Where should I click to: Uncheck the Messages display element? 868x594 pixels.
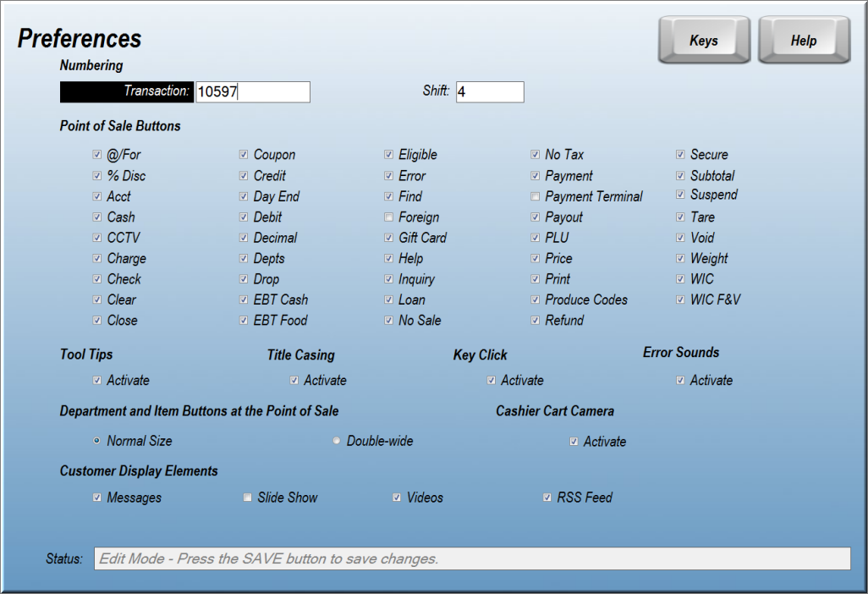coord(97,498)
